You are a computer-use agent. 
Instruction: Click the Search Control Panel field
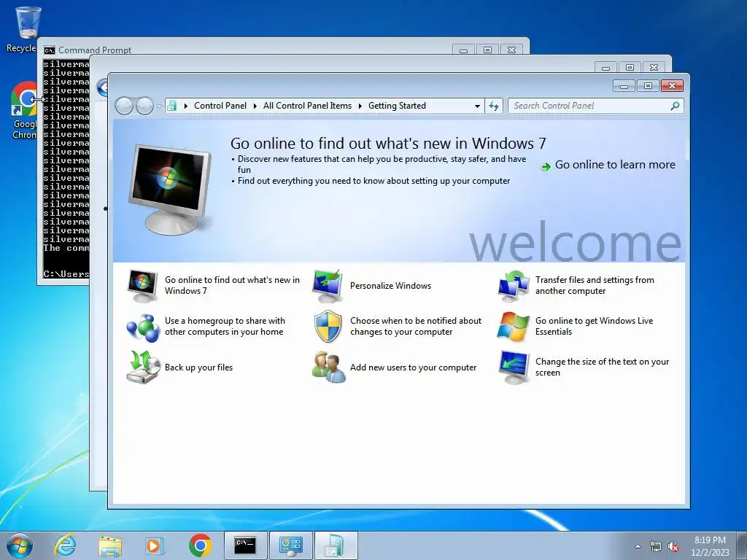tap(595, 106)
